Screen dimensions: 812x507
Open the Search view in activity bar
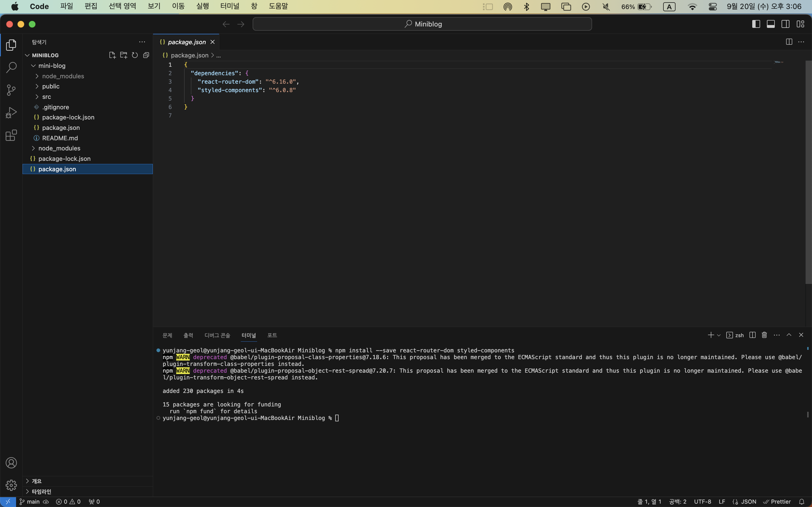[x=11, y=67]
